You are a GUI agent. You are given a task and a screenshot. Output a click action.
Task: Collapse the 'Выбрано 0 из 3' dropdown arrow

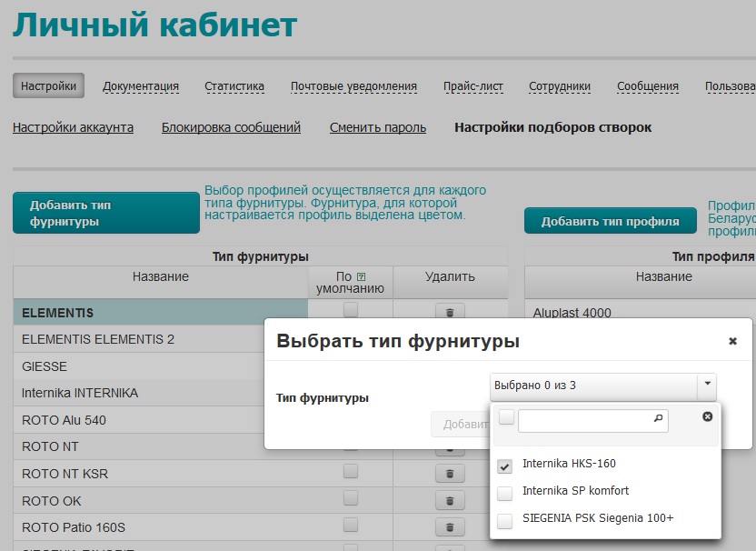(x=706, y=386)
